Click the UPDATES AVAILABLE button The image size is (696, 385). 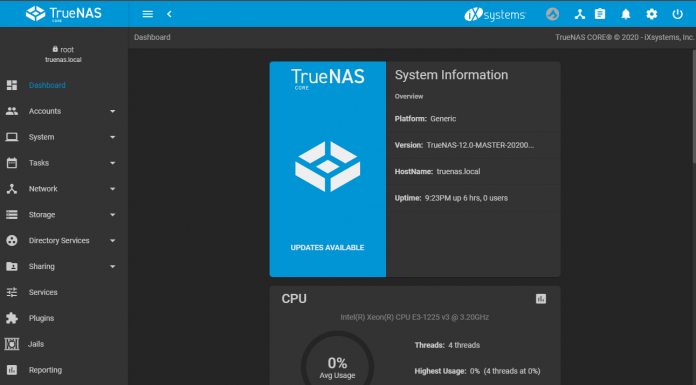(327, 247)
